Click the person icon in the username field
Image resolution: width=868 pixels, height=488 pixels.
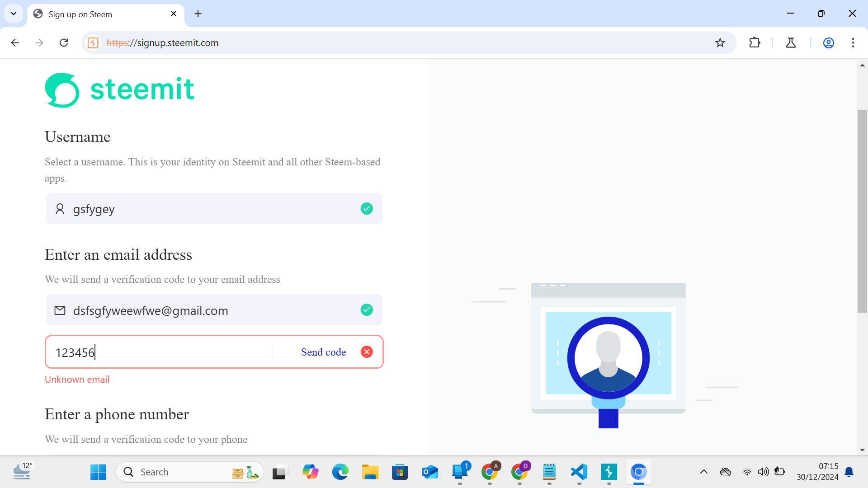tap(60, 208)
